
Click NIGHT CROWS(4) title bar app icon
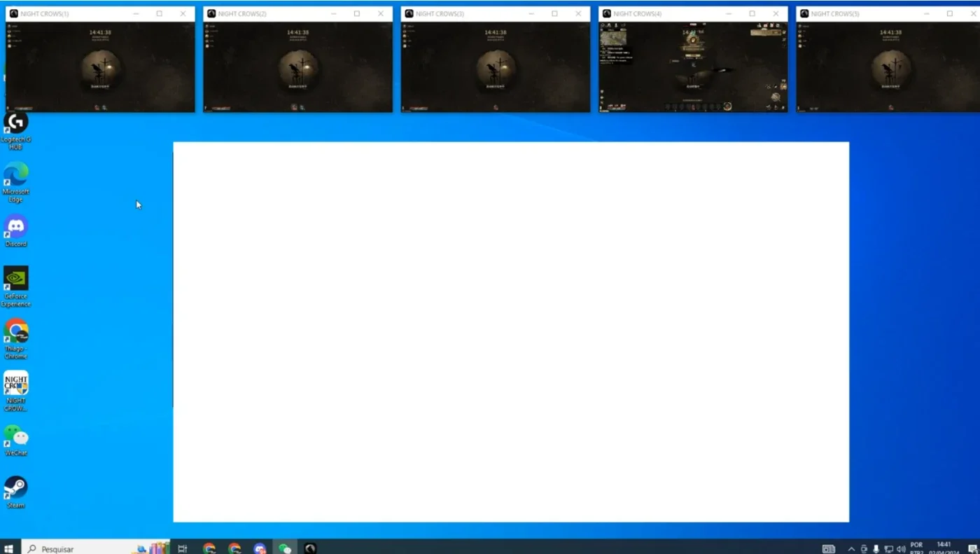click(606, 13)
